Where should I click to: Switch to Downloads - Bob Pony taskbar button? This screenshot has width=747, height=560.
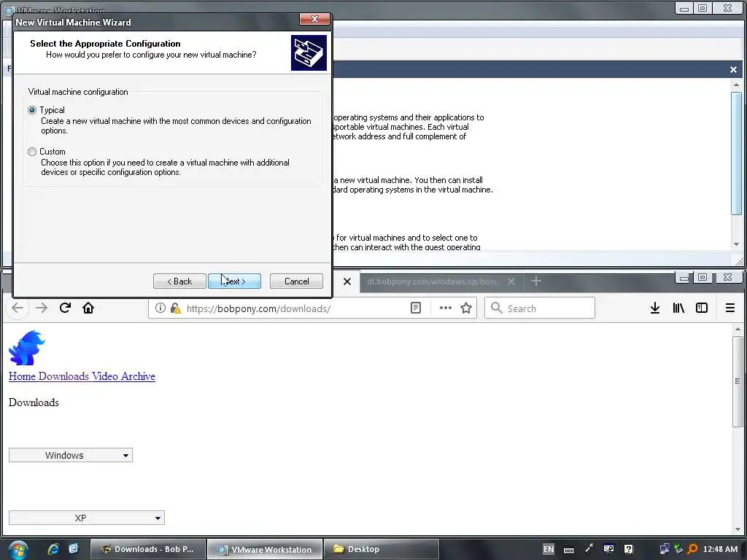[148, 549]
